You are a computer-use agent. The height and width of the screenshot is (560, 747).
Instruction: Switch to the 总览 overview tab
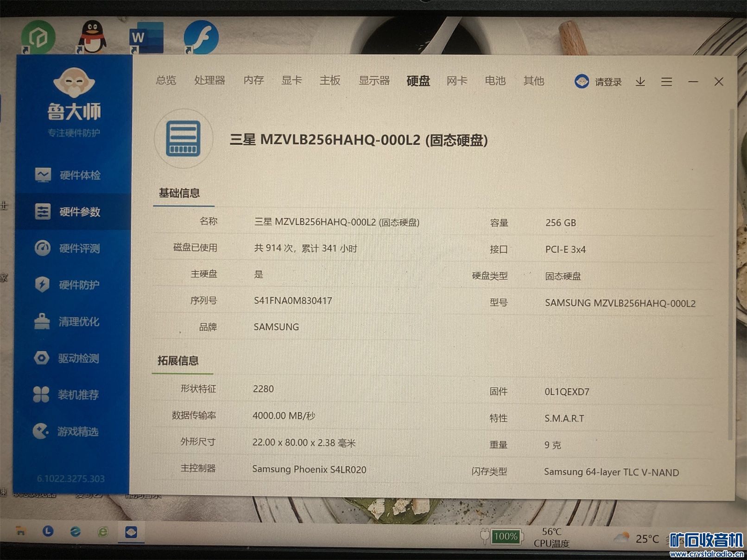(x=166, y=80)
